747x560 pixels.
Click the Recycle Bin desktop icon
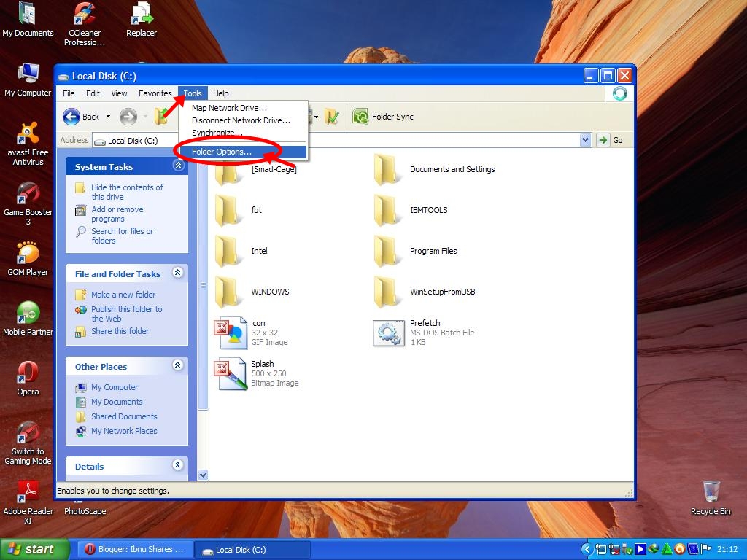[711, 497]
